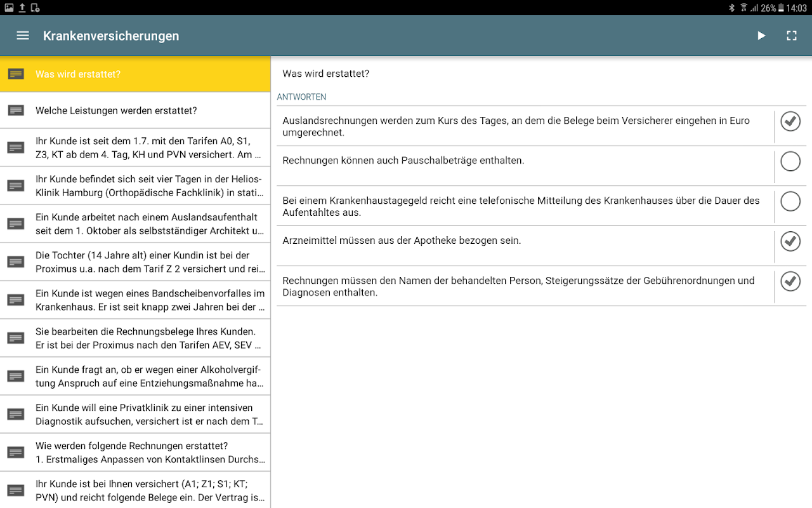Tap the Bluetooth icon in the status bar
Viewport: 812px width, 508px height.
point(731,8)
